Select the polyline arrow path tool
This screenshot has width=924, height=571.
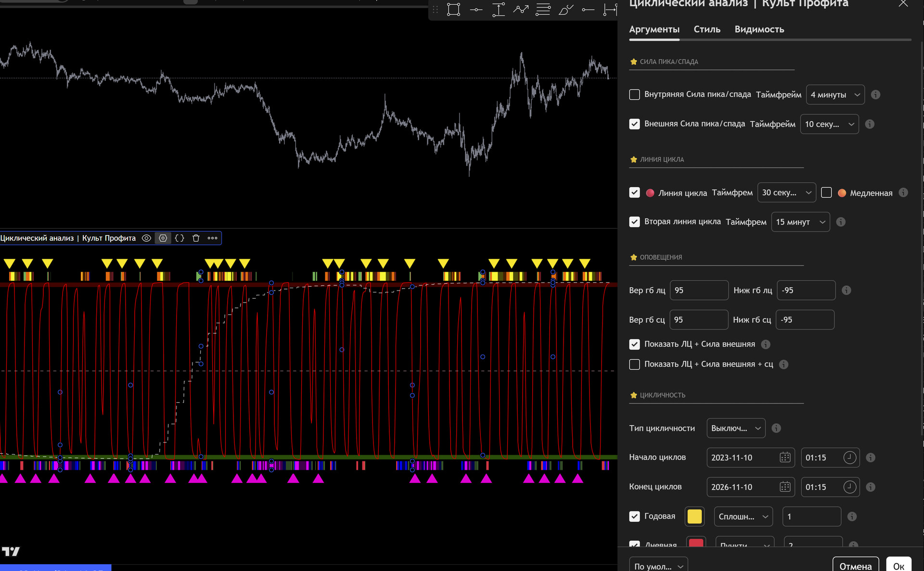(x=521, y=10)
